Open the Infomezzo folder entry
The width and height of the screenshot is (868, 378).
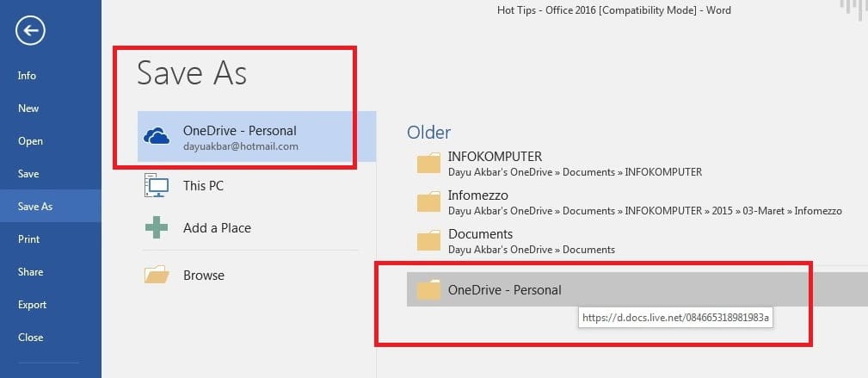coord(637,203)
